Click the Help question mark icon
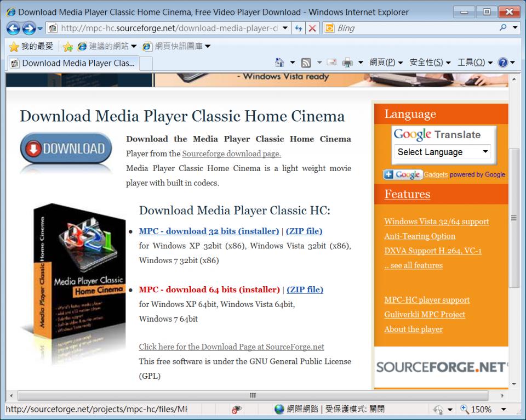526x420 pixels. point(503,63)
